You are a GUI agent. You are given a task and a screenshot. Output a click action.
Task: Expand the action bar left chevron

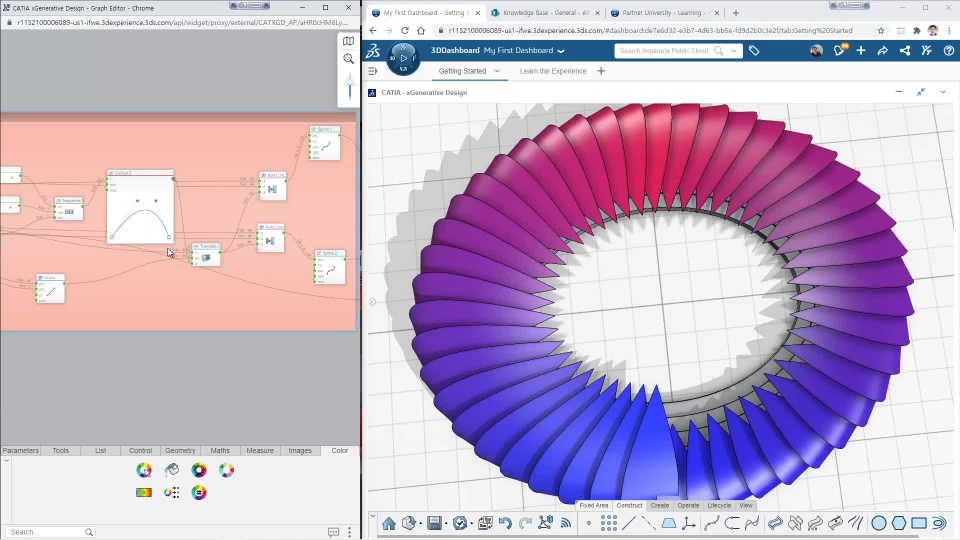372,516
